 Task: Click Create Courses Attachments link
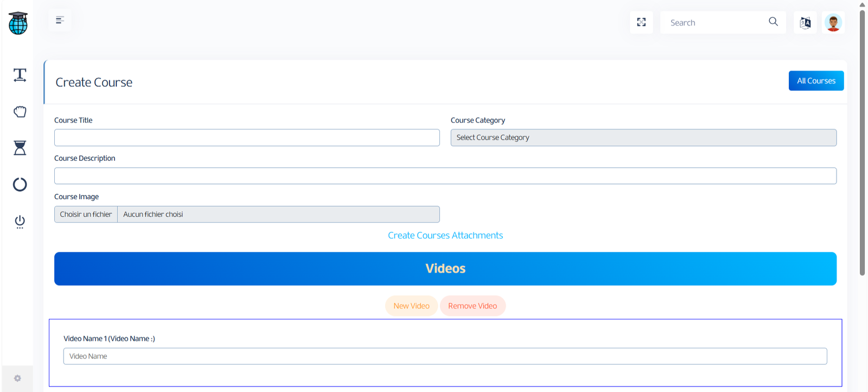coord(445,236)
